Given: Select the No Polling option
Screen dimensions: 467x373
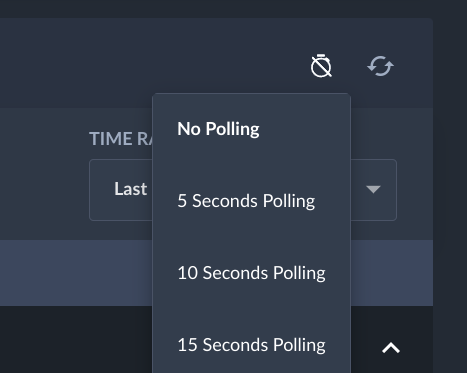Looking at the screenshot, I should point(218,129).
